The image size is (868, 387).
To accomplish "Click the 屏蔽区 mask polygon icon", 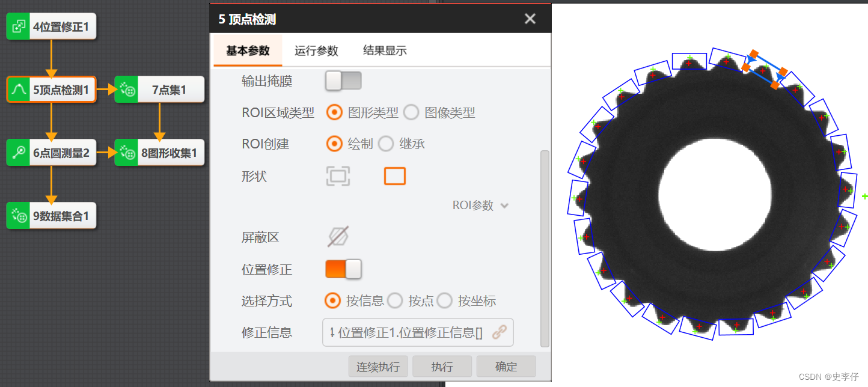I will point(338,237).
